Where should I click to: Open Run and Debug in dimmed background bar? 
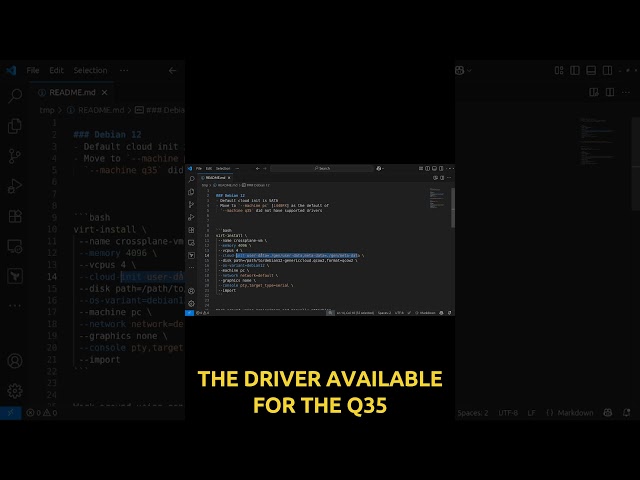15,186
